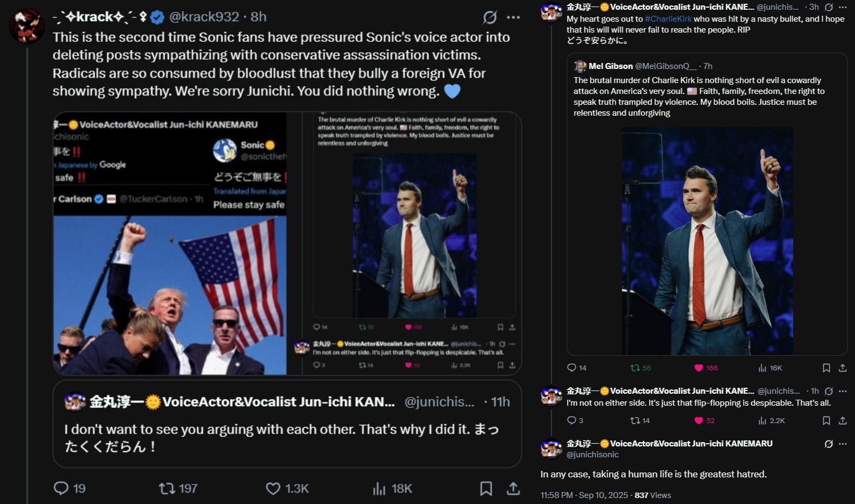855x504 pixels.
Task: View analytics showing 18K views
Action: (x=379, y=488)
